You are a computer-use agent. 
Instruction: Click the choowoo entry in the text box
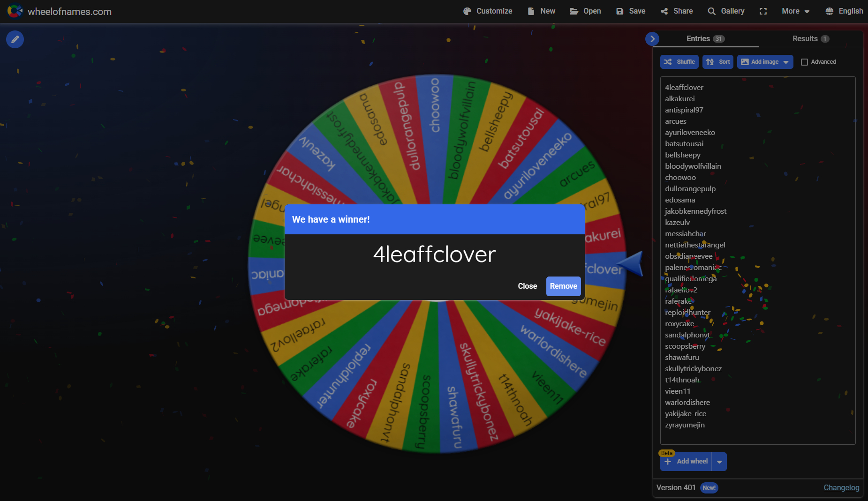(x=680, y=178)
